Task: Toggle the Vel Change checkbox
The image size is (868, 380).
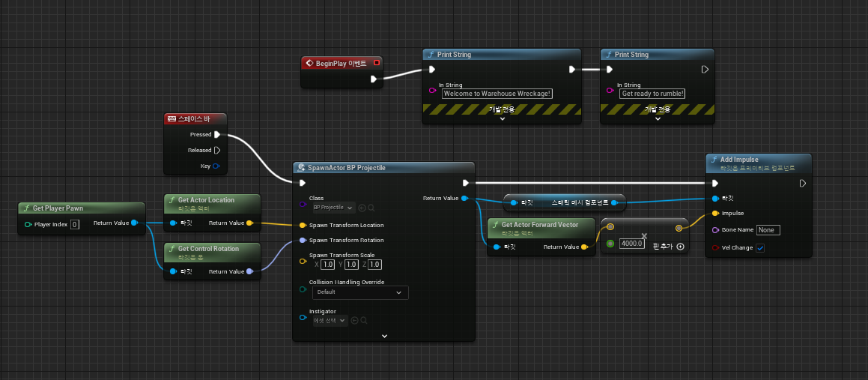Action: coord(760,248)
